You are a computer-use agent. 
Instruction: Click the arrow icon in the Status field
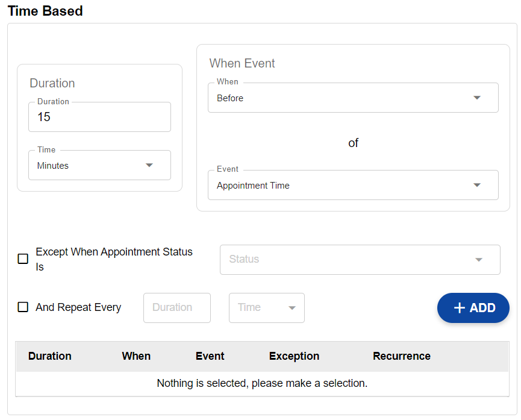[x=478, y=260]
